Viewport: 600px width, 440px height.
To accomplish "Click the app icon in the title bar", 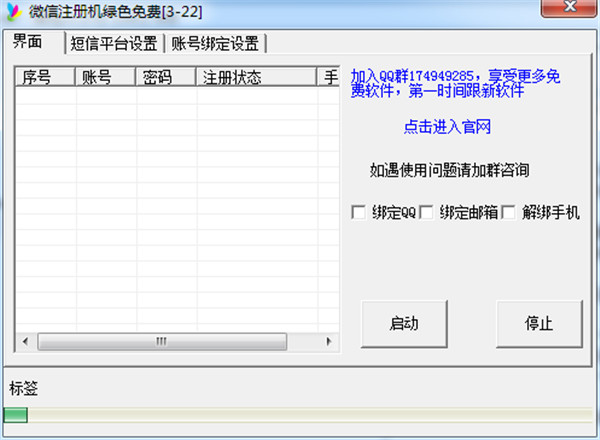I will click(x=13, y=11).
